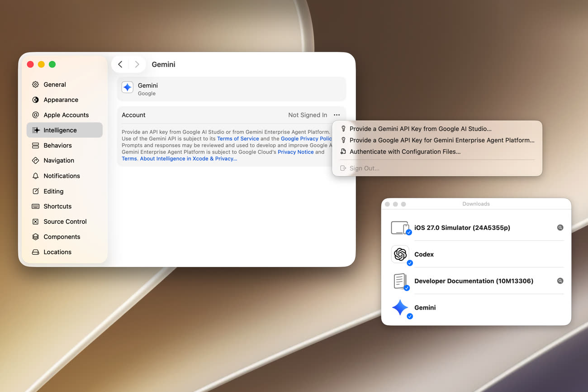Open Source Control settings
The image size is (588, 392).
click(x=65, y=221)
